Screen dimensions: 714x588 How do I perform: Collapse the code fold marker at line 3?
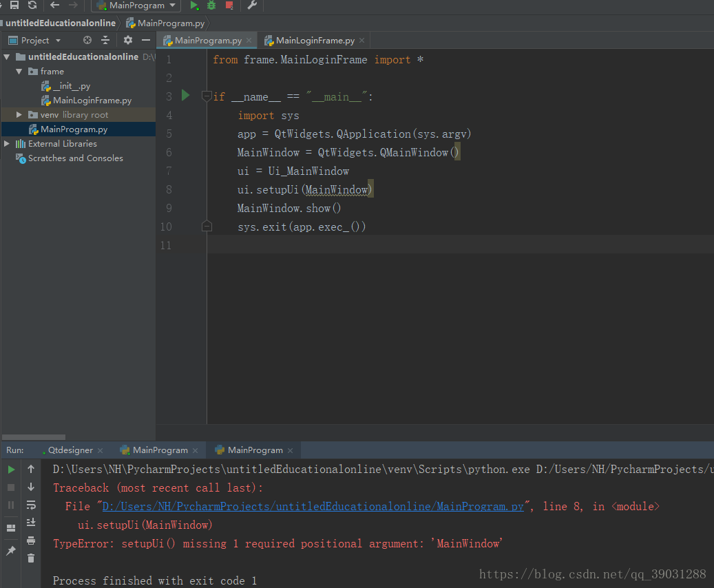(207, 96)
